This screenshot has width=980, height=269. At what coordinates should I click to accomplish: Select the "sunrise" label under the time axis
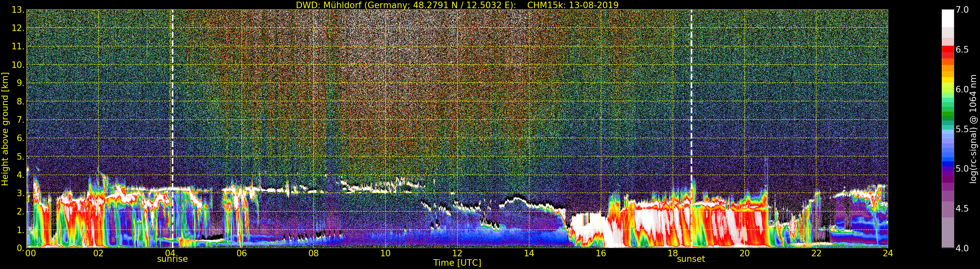click(172, 259)
